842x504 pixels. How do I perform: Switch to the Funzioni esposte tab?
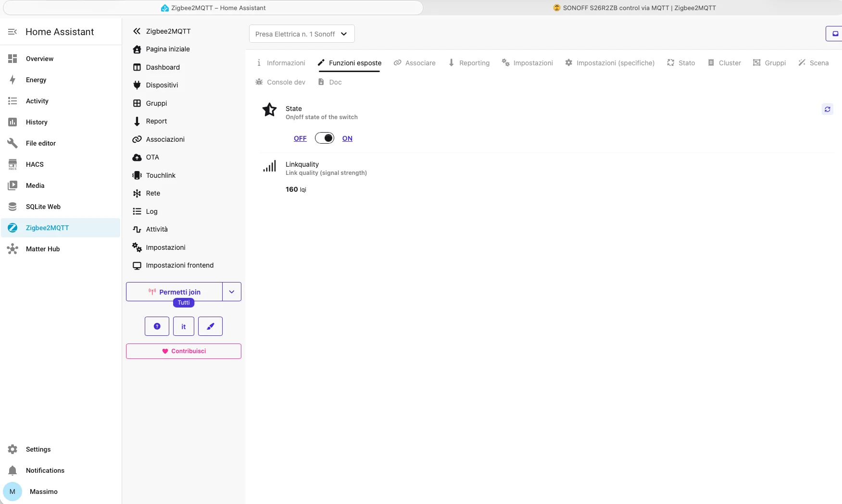coord(350,63)
